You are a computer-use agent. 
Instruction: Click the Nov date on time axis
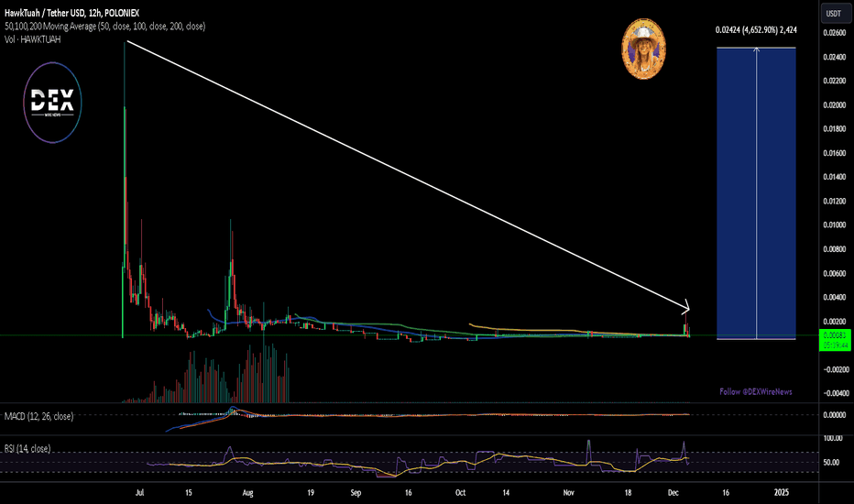(x=569, y=493)
